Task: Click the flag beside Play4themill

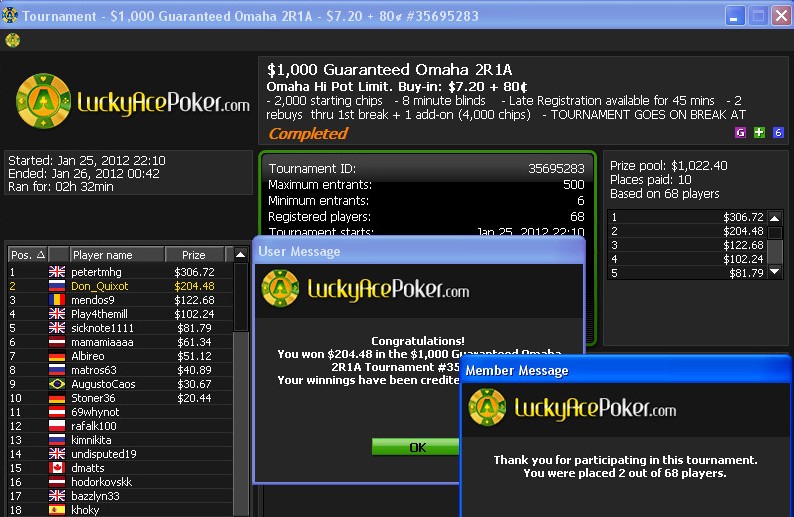Action: (57, 314)
